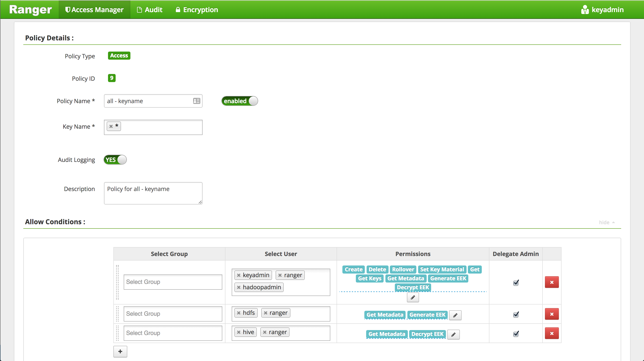Open Select Group box in first row
Screen dimensions: 644x361
pyautogui.click(x=173, y=282)
